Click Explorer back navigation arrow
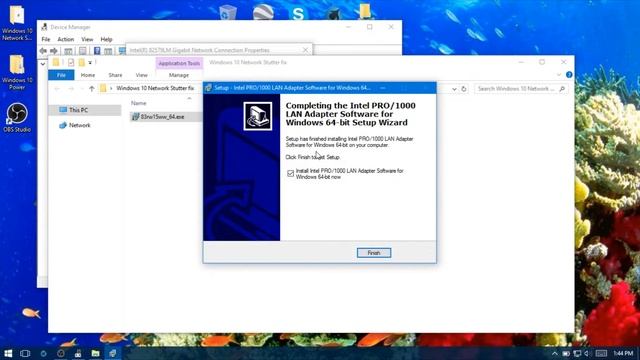This screenshot has width=640, height=360. [57, 89]
